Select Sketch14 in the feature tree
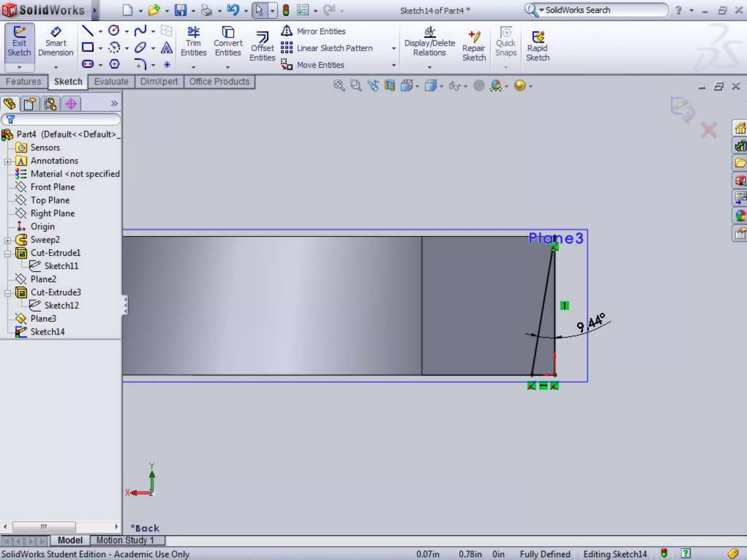This screenshot has height=560, width=747. [47, 332]
